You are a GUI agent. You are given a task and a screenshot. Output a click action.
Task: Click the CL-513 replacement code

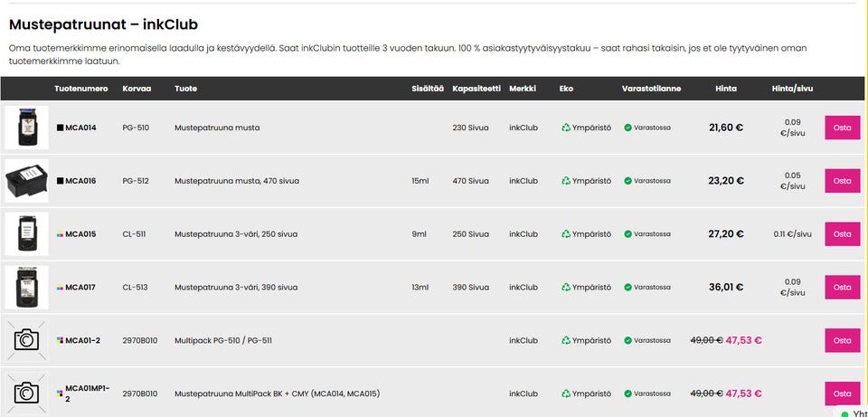pos(135,287)
